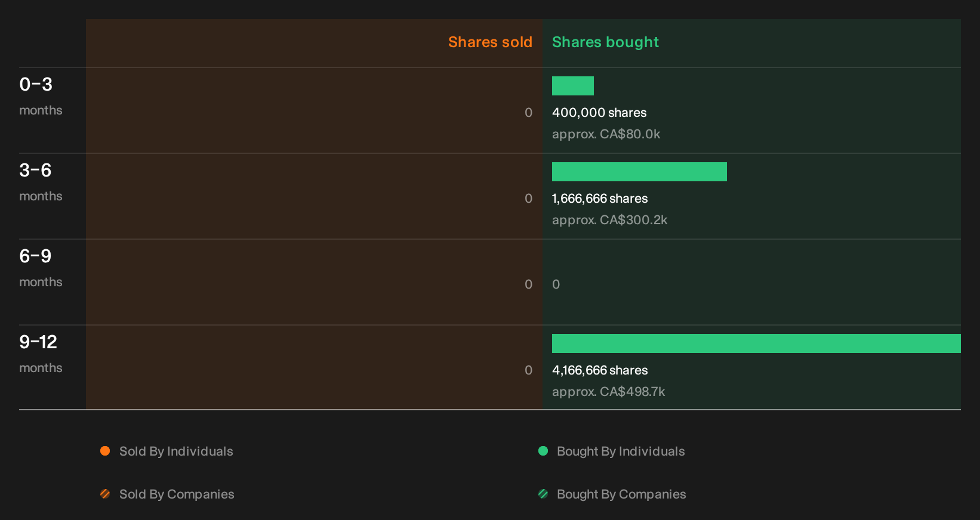Image resolution: width=980 pixels, height=520 pixels.
Task: Click the approx. CA$300.2k amount
Action: click(x=610, y=220)
